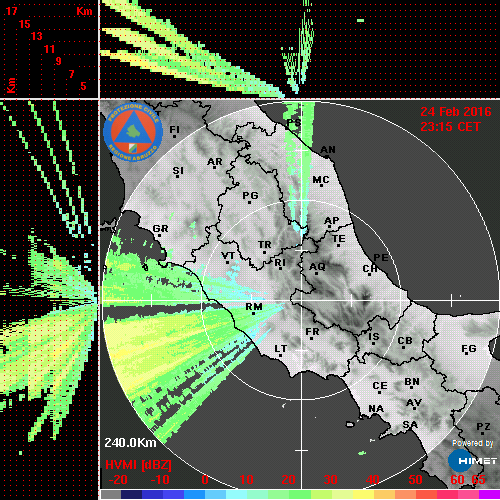
Task: Click the RM city marker on the map
Action: point(254,314)
